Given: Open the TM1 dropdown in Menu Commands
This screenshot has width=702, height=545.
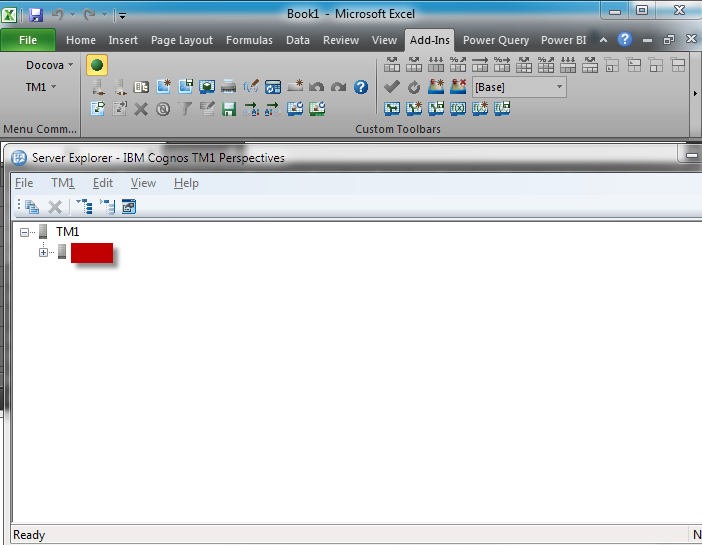Looking at the screenshot, I should tap(41, 87).
